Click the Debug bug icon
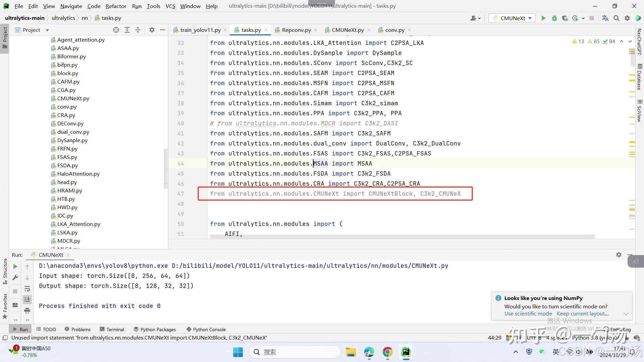The width and height of the screenshot is (644, 362). pyautogui.click(x=554, y=18)
